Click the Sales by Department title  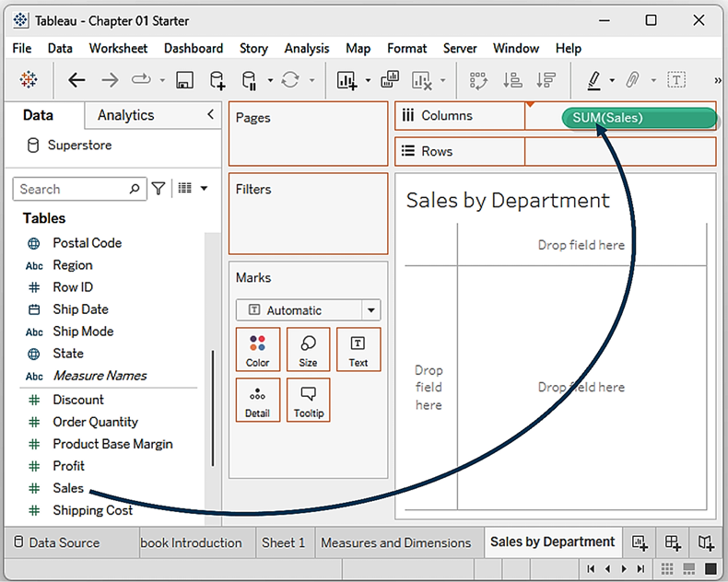(x=508, y=201)
